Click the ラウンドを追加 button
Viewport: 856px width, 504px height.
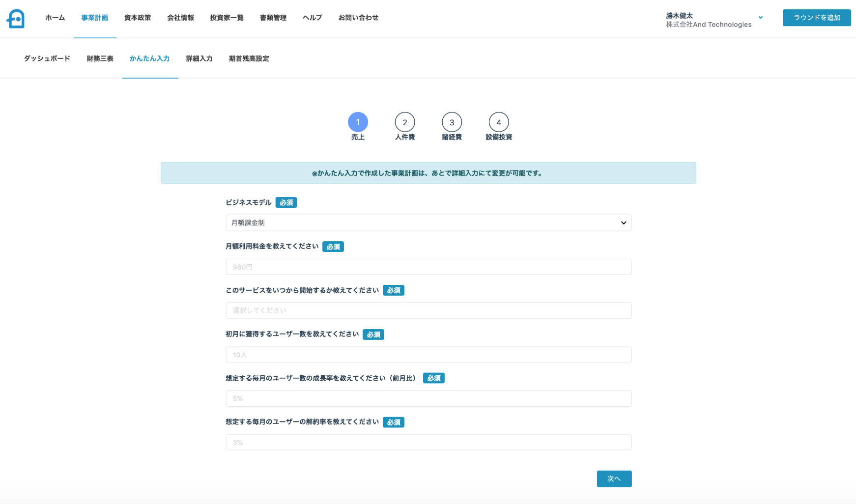[817, 18]
